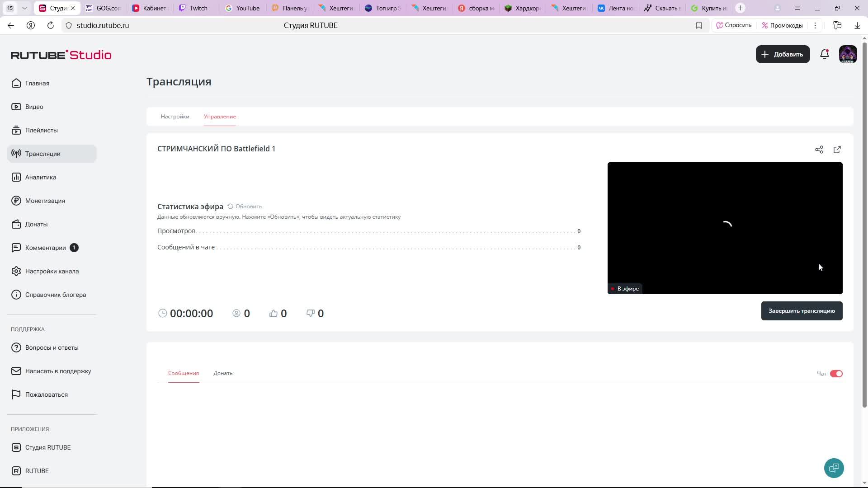This screenshot has width=868, height=488.
Task: Open the notifications bell
Action: click(x=824, y=54)
